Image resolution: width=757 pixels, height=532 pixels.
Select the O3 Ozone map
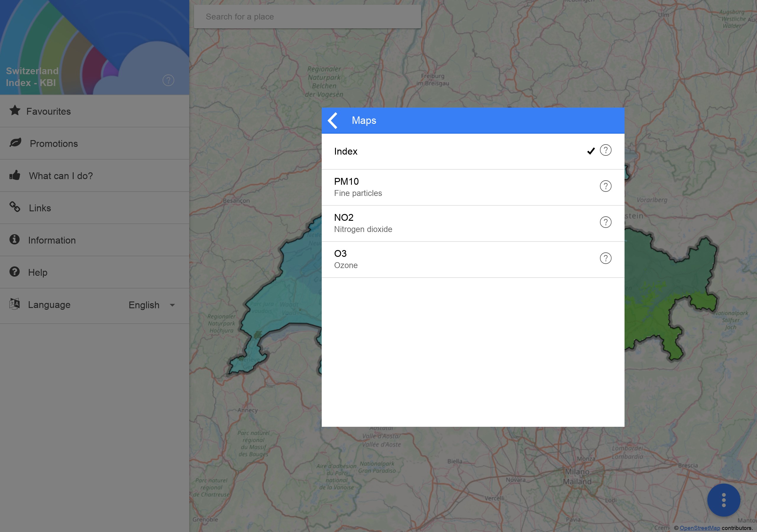pyautogui.click(x=428, y=259)
